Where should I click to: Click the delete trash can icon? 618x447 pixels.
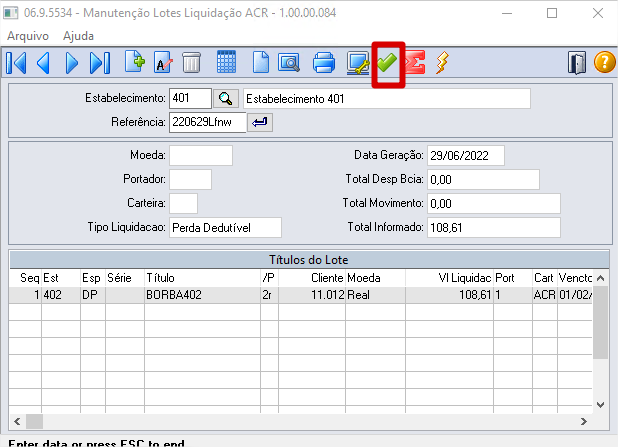192,63
